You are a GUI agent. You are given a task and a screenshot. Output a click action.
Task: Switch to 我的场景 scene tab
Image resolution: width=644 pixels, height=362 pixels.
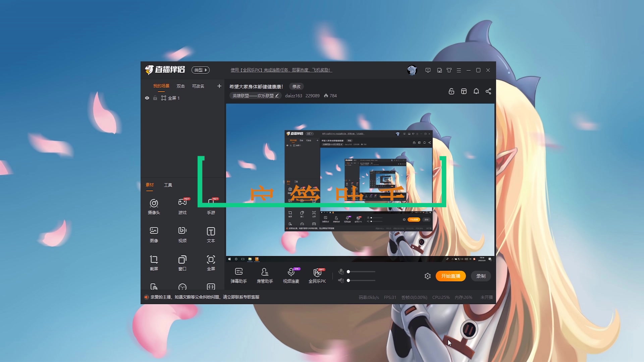[161, 86]
